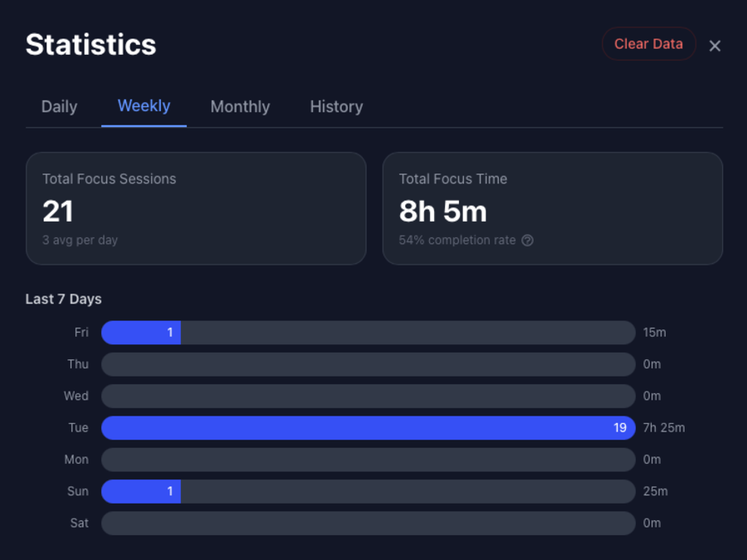Select the Weekly tab
747x560 pixels.
[x=143, y=106]
